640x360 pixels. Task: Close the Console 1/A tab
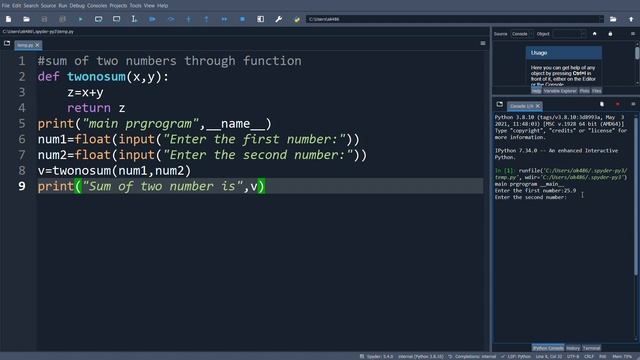click(538, 106)
